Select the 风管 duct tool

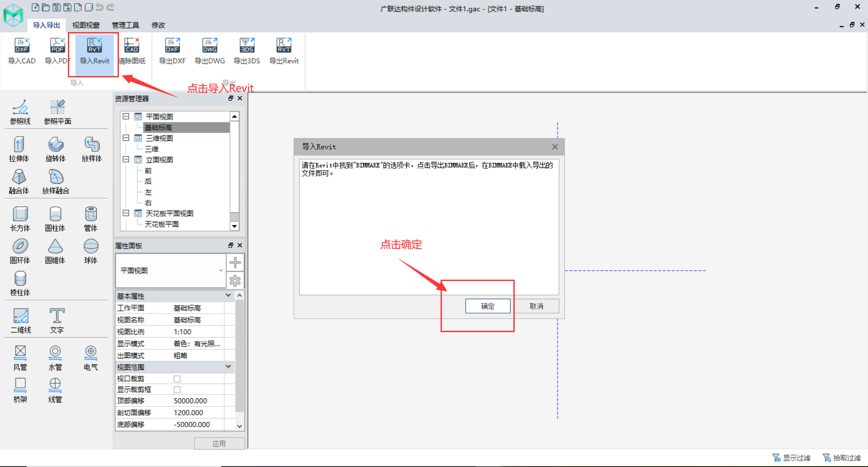20,358
